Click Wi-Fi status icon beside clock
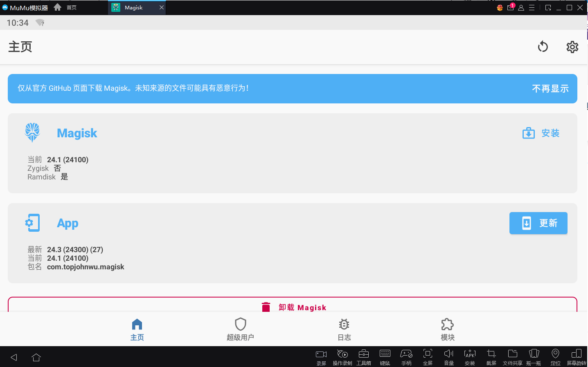Image resolution: width=588 pixels, height=367 pixels. pyautogui.click(x=40, y=22)
